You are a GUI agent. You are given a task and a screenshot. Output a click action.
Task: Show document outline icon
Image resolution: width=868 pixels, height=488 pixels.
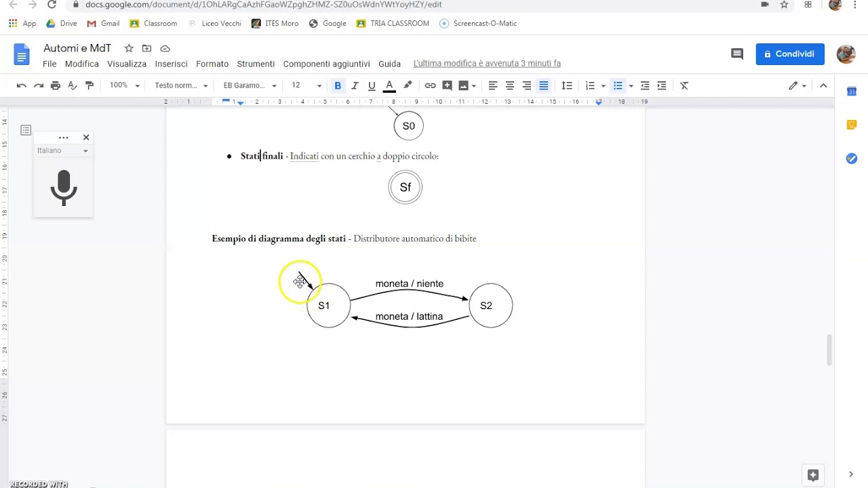point(26,130)
